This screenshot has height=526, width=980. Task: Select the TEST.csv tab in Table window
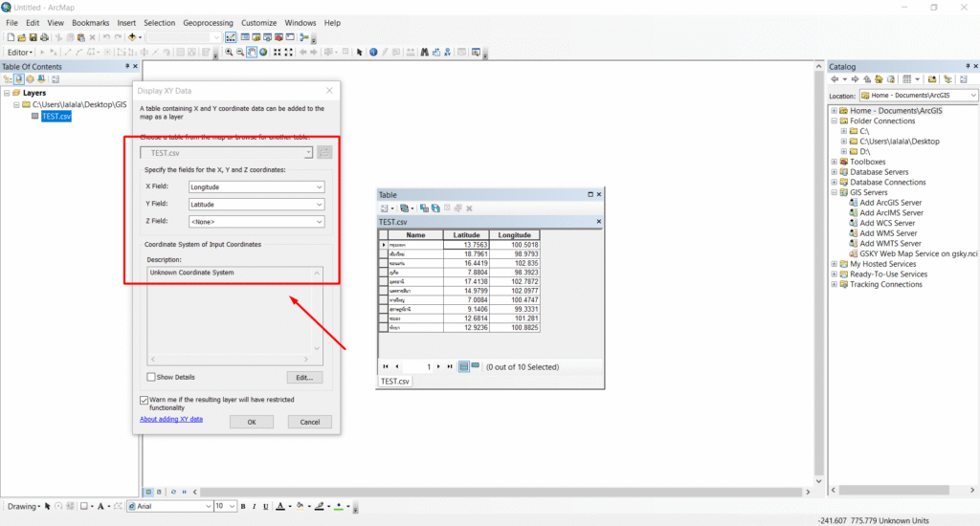394,381
